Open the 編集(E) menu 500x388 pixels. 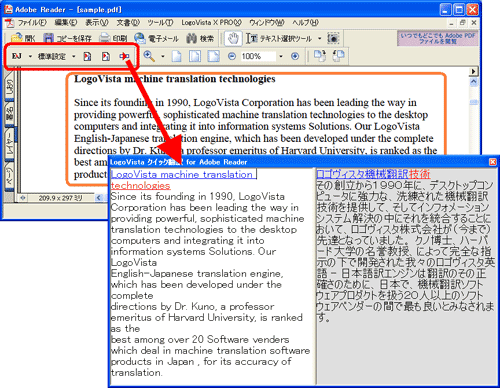66,23
